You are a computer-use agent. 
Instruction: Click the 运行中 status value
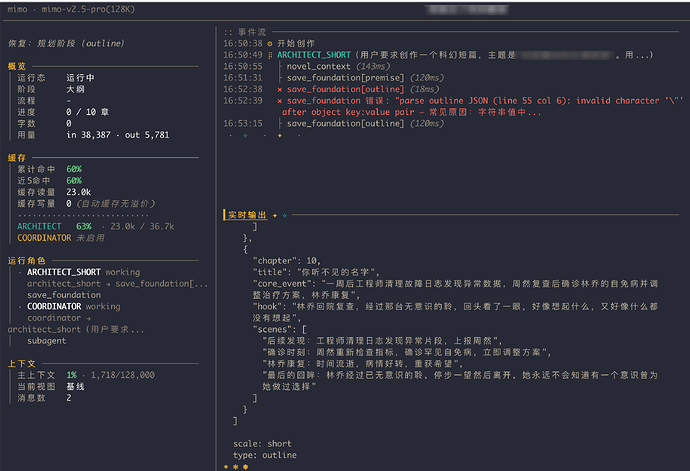pos(81,78)
